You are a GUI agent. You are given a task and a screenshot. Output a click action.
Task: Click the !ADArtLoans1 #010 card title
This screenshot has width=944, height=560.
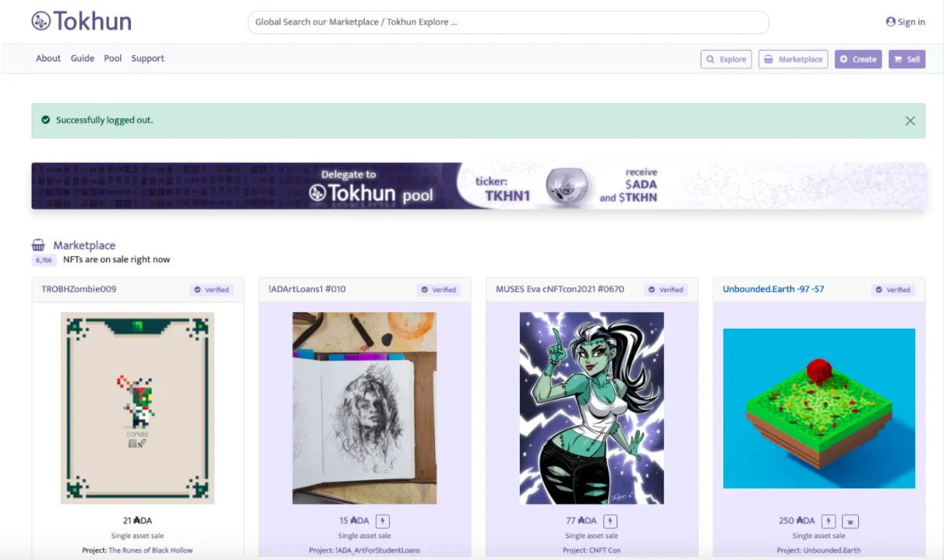[307, 289]
